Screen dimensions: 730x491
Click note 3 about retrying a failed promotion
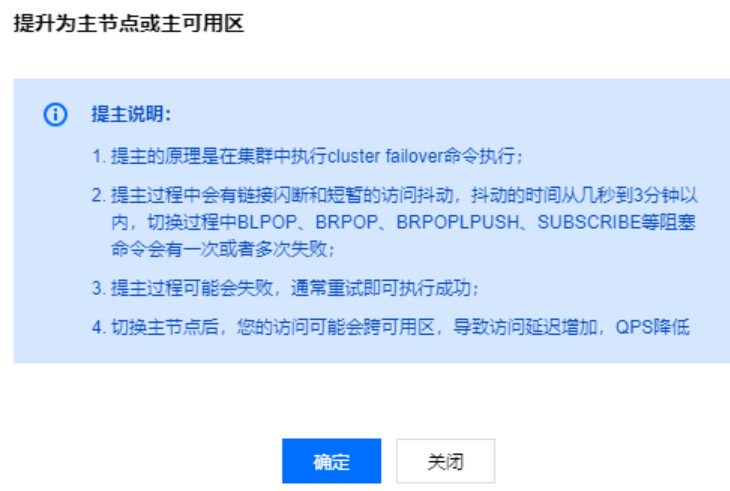point(285,289)
